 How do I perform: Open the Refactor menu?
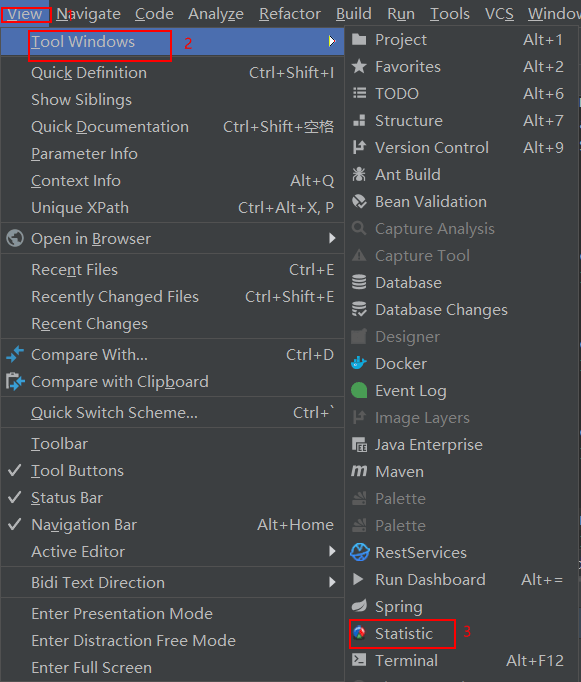[x=290, y=14]
